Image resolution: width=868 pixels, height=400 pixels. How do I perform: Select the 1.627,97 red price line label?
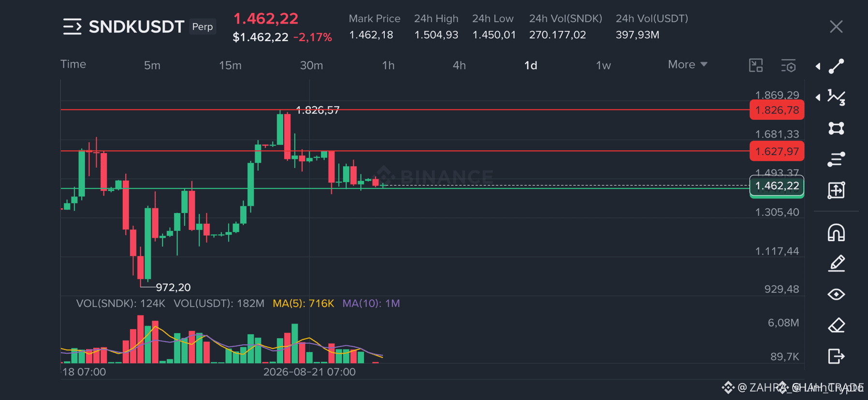click(x=777, y=151)
